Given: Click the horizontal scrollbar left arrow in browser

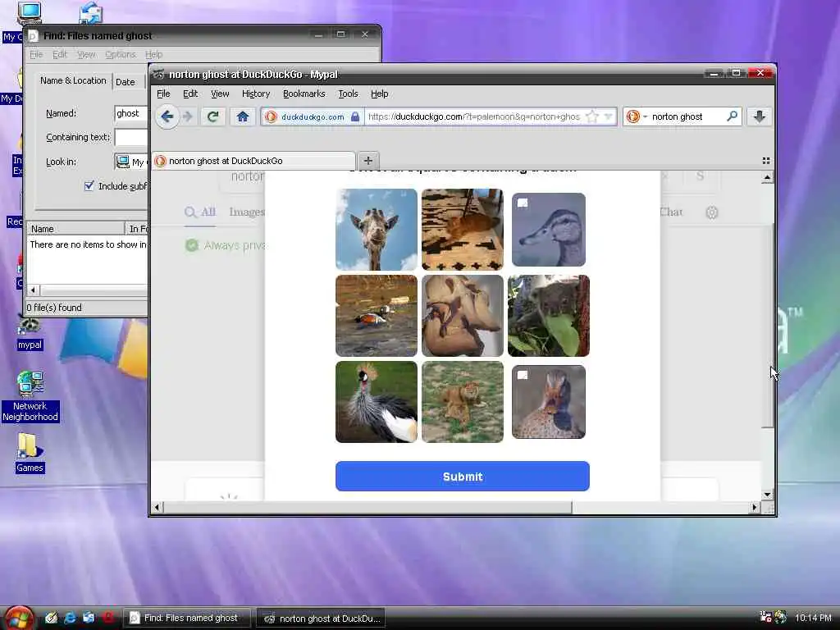Looking at the screenshot, I should click(157, 507).
